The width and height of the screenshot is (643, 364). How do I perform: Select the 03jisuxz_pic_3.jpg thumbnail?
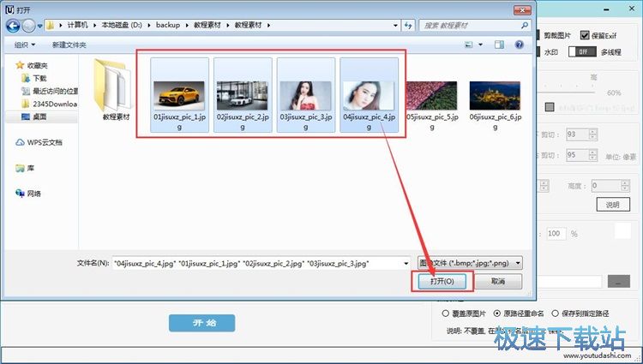click(306, 95)
